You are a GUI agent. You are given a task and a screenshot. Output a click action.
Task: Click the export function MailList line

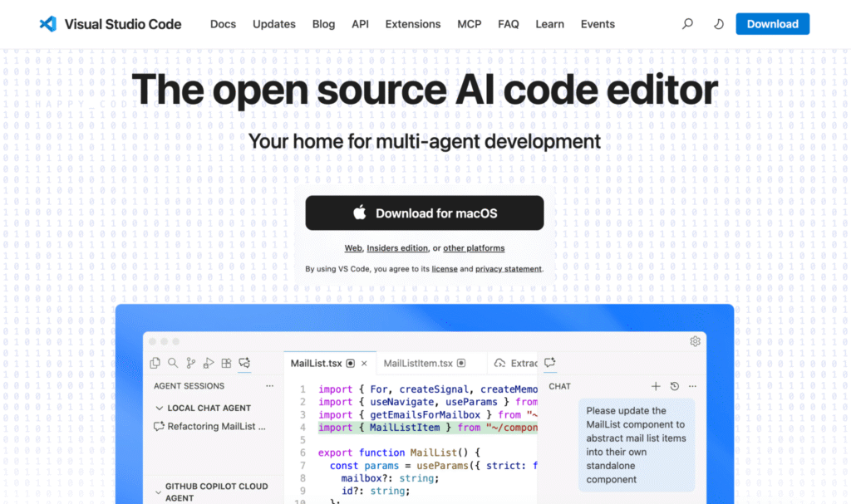pos(399,453)
